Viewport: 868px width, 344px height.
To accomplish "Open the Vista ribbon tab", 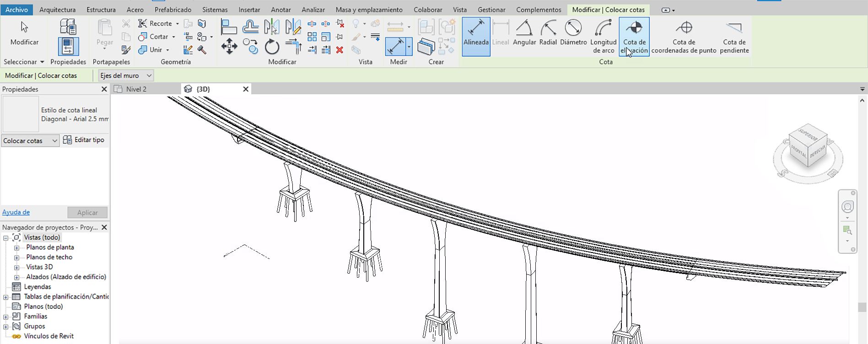I will (460, 10).
